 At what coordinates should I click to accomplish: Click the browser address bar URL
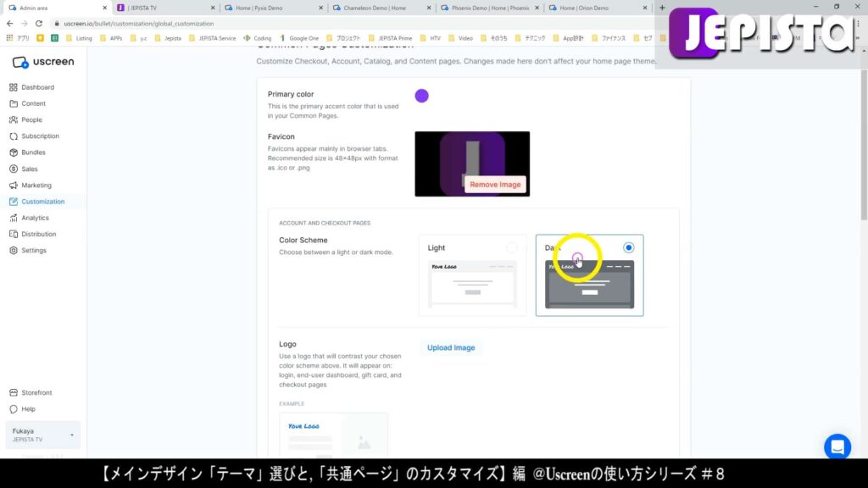point(138,24)
